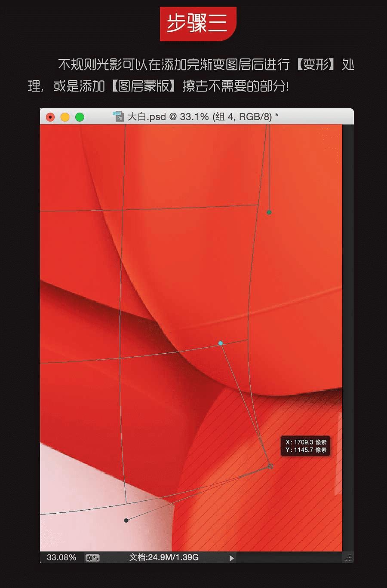The height and width of the screenshot is (588, 387).
Task: Zoom the window using the green button
Action: (80, 117)
